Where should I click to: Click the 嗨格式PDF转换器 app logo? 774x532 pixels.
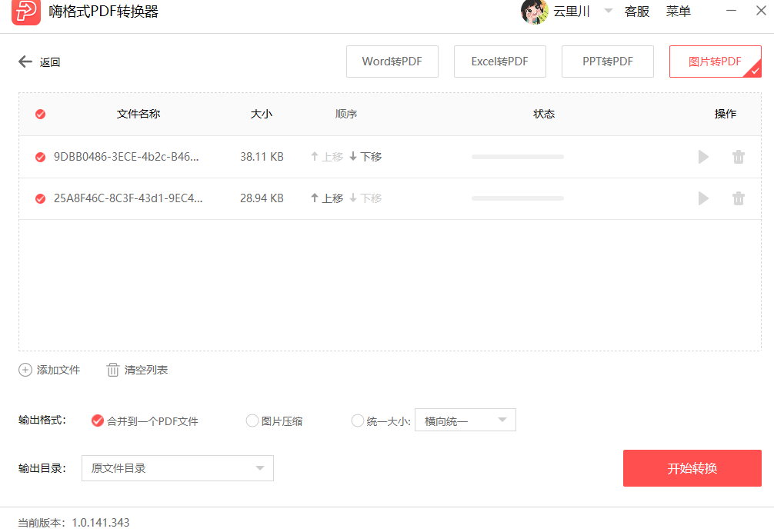(25, 12)
